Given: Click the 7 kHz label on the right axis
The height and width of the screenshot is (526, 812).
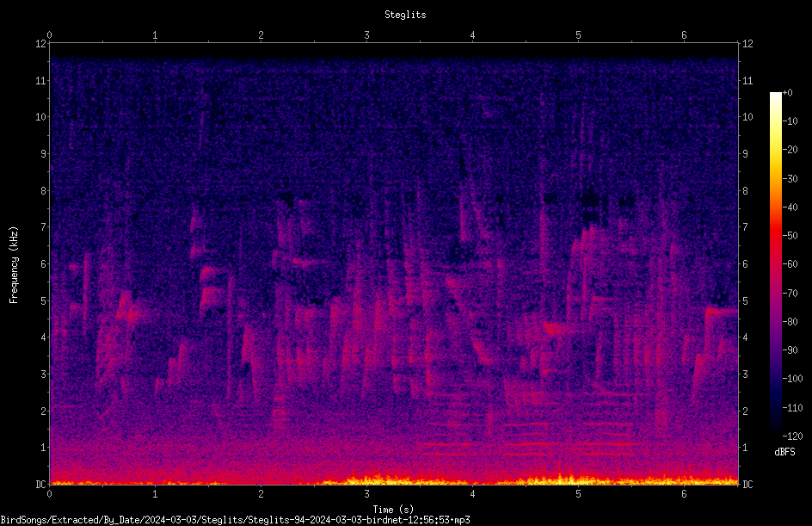Looking at the screenshot, I should (x=745, y=227).
